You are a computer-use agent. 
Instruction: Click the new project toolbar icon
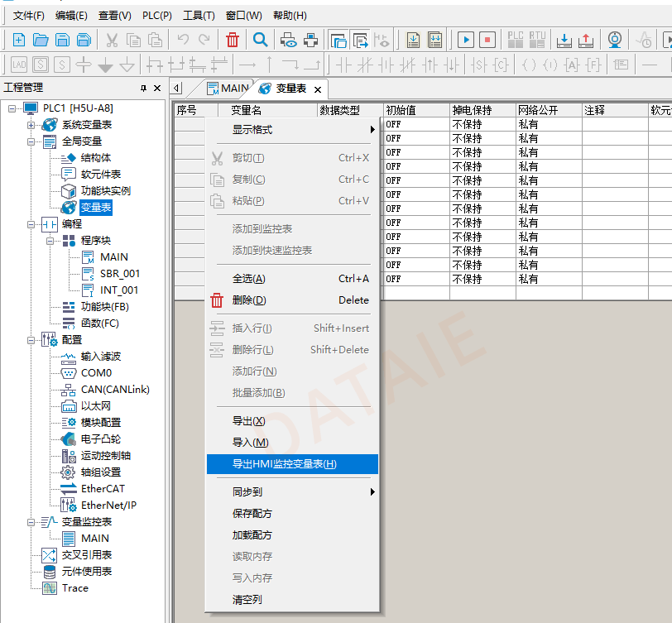point(18,40)
